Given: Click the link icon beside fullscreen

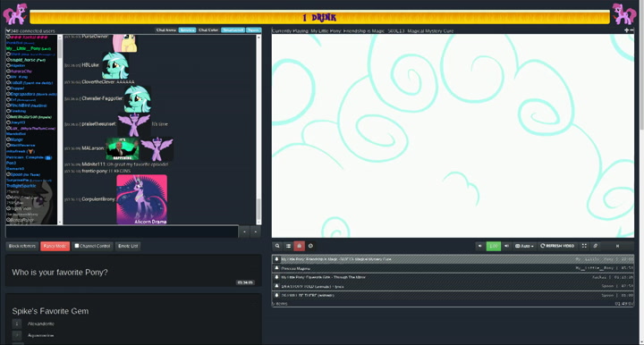Looking at the screenshot, I should coord(595,246).
